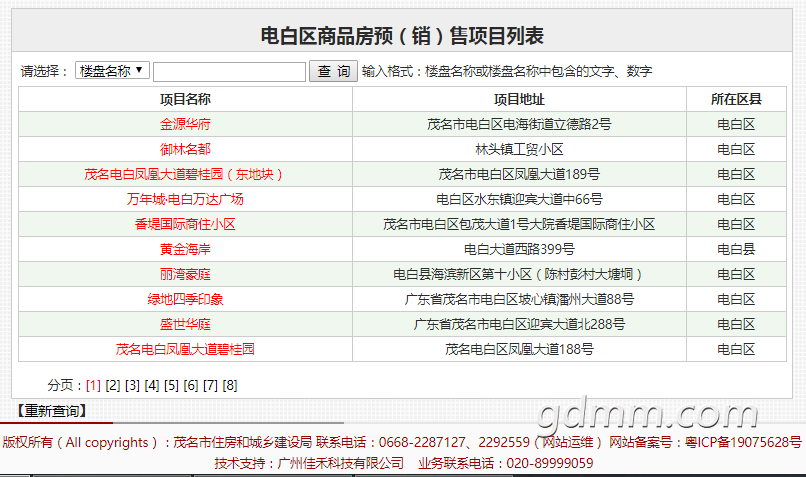
Task: Open the 丽湾豪庭 project link
Action: pos(185,275)
